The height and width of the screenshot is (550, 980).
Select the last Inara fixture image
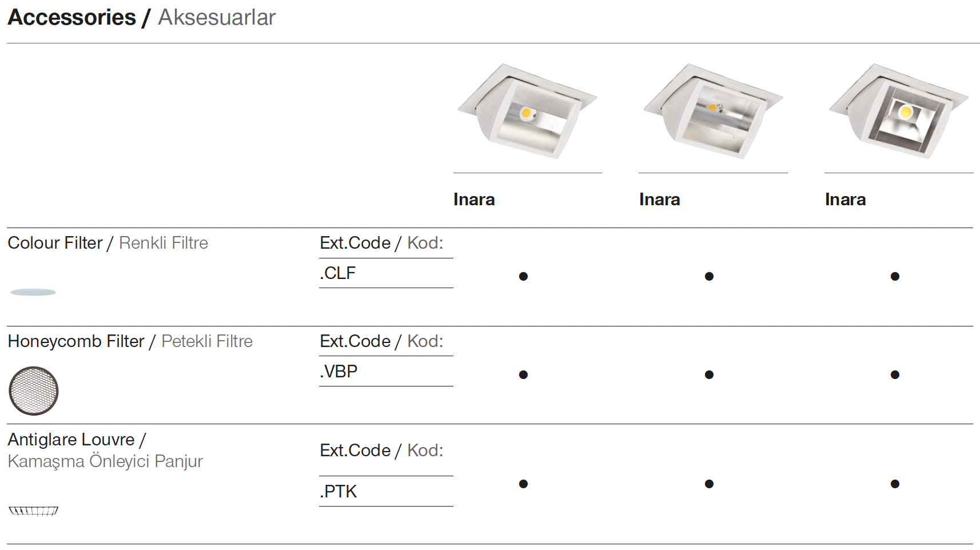click(x=898, y=111)
